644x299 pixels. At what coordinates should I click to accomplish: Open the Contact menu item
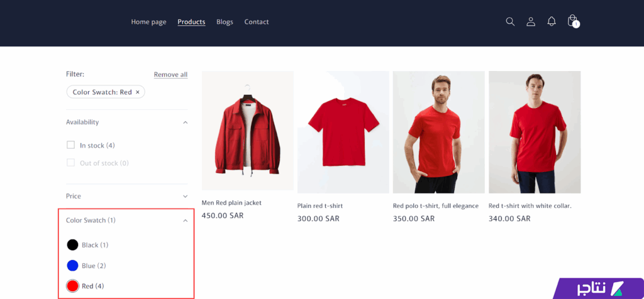click(257, 22)
